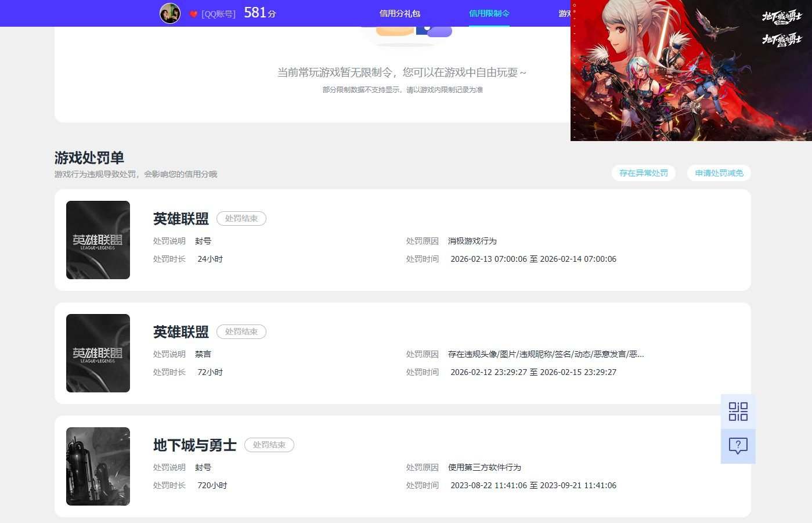Click 处罚结束 badge on the 禁言 record

[x=241, y=331]
